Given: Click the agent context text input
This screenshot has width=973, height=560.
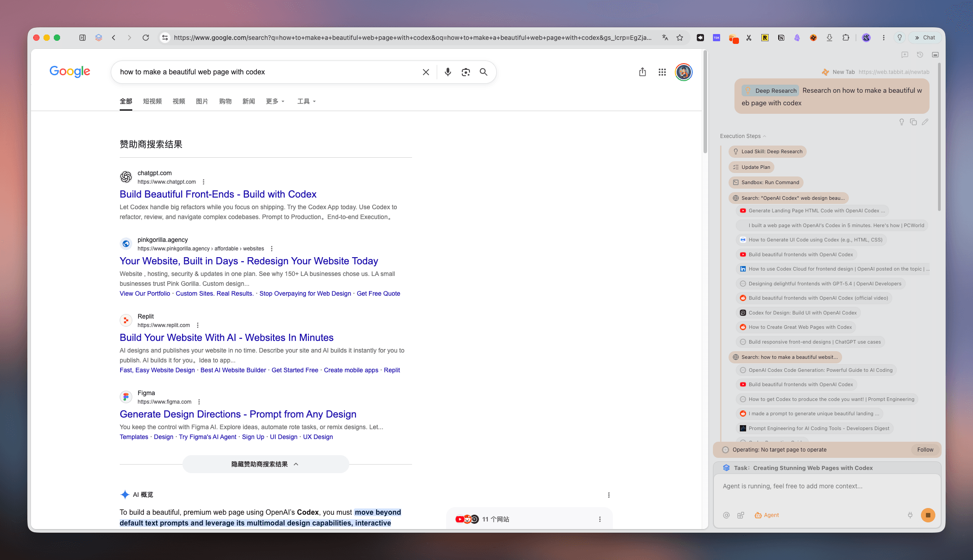Looking at the screenshot, I should tap(827, 487).
